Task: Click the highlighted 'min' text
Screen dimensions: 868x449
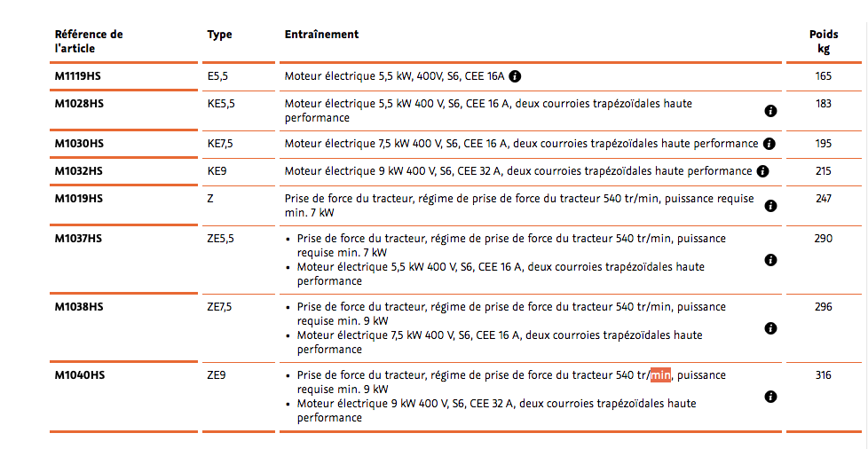Action: pyautogui.click(x=661, y=375)
